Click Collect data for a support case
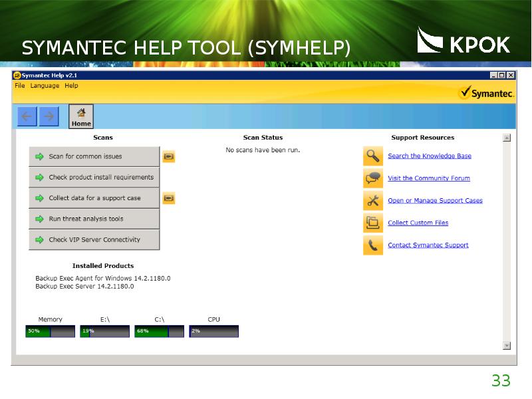532x399 pixels. pyautogui.click(x=94, y=198)
